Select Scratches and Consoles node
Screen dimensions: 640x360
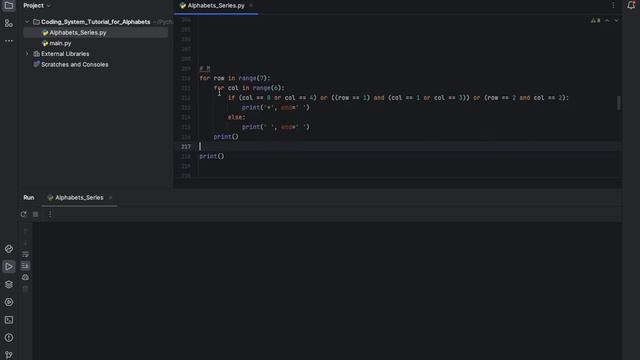[x=75, y=64]
